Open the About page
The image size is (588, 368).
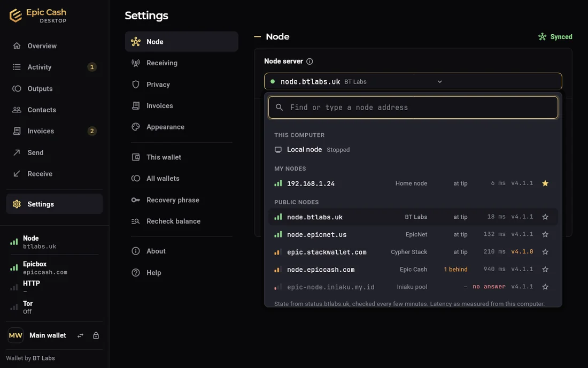tap(182, 251)
